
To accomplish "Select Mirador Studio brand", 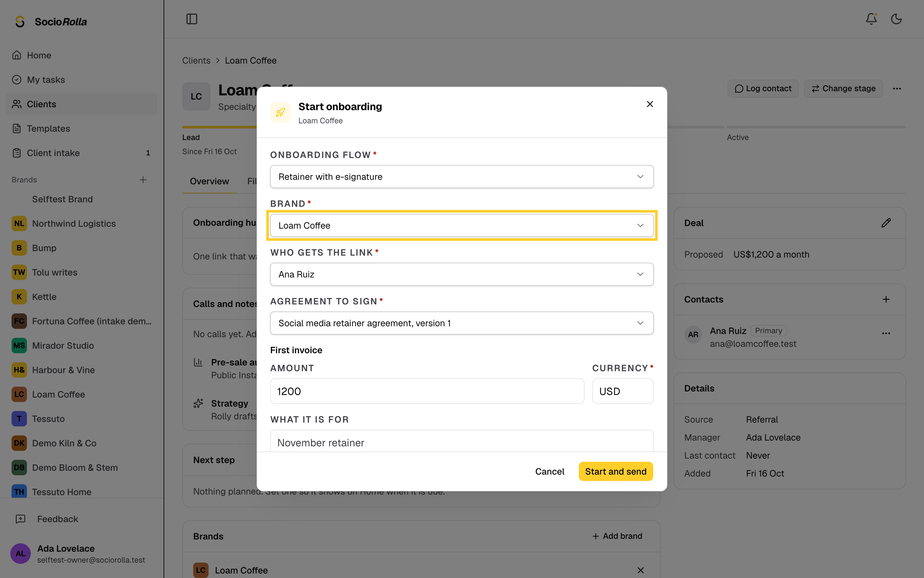I will pyautogui.click(x=82, y=346).
